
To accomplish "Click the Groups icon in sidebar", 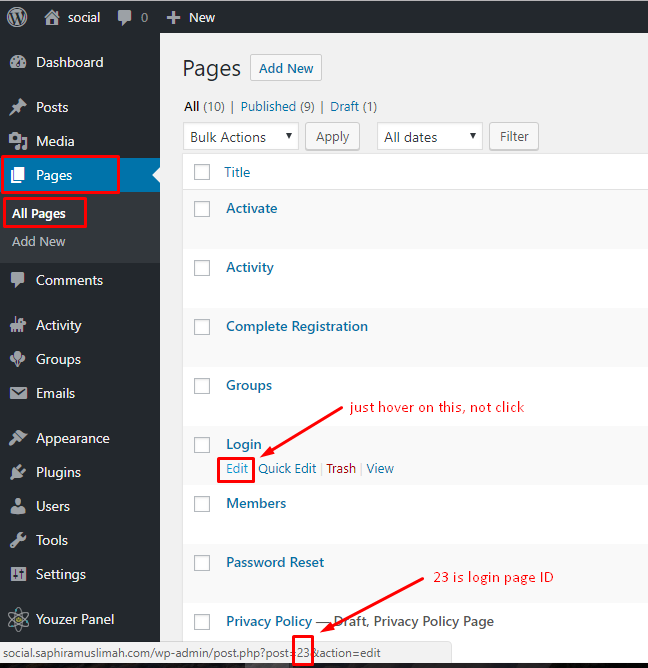I will coord(18,359).
